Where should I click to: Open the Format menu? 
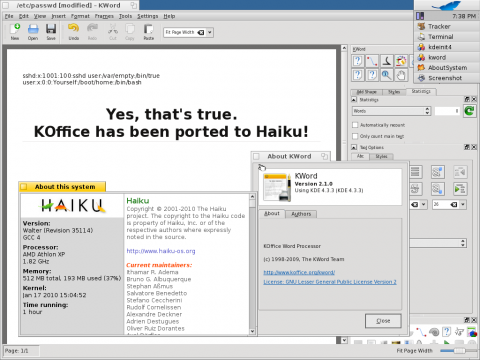[x=80, y=16]
